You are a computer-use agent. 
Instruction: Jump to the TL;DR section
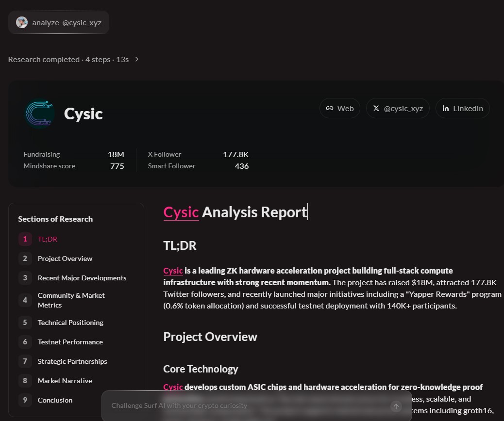coord(48,239)
